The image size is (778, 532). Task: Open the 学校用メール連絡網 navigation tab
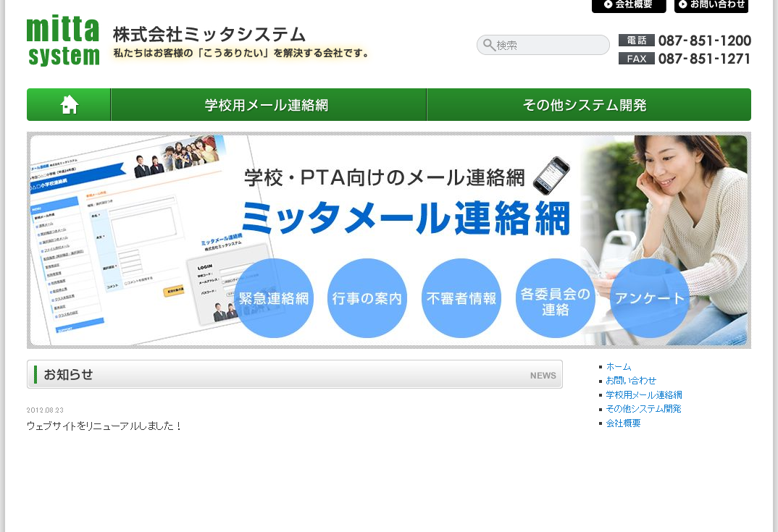[x=268, y=104]
